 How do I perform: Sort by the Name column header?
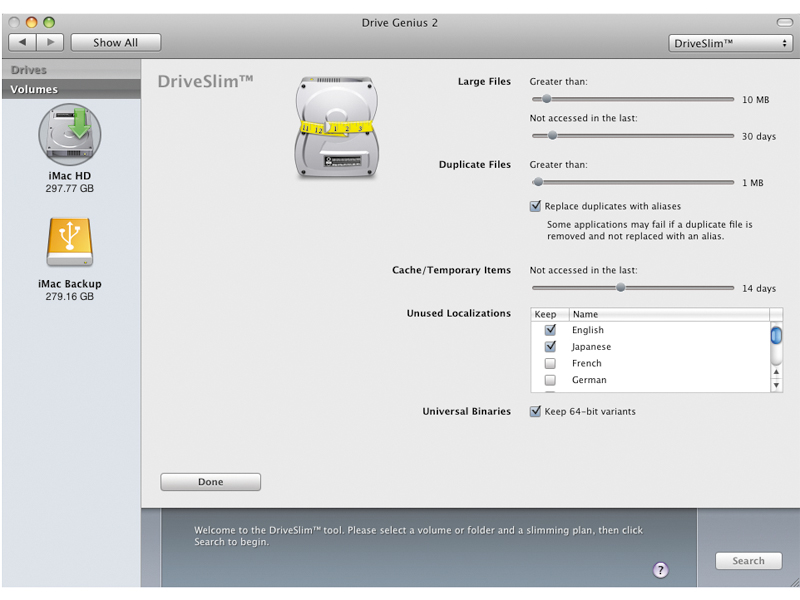tap(669, 314)
